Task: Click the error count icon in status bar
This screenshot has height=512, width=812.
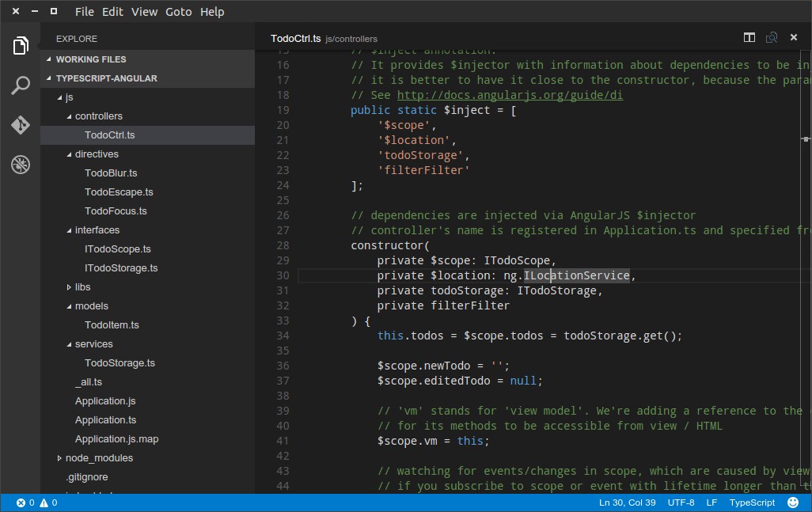Action: coord(21,503)
